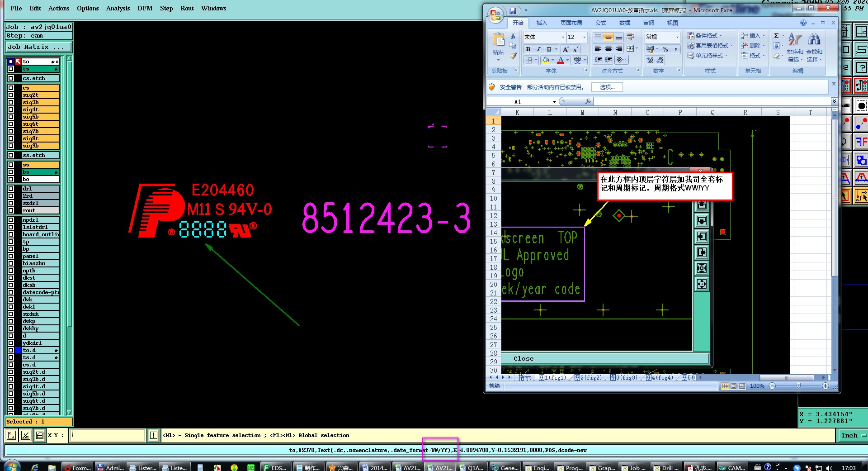Adjust Excel zoom slider handle
The width and height of the screenshot is (868, 471).
(798, 386)
